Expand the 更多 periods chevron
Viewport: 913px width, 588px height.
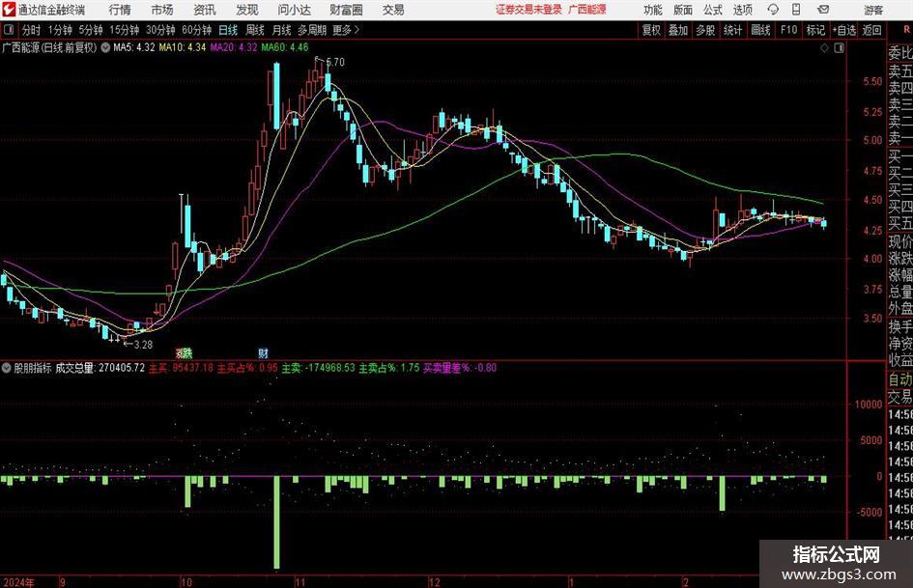[x=346, y=30]
